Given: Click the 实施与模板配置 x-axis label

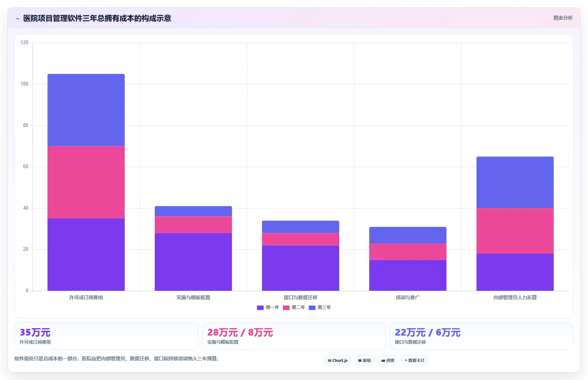Looking at the screenshot, I should [x=193, y=297].
